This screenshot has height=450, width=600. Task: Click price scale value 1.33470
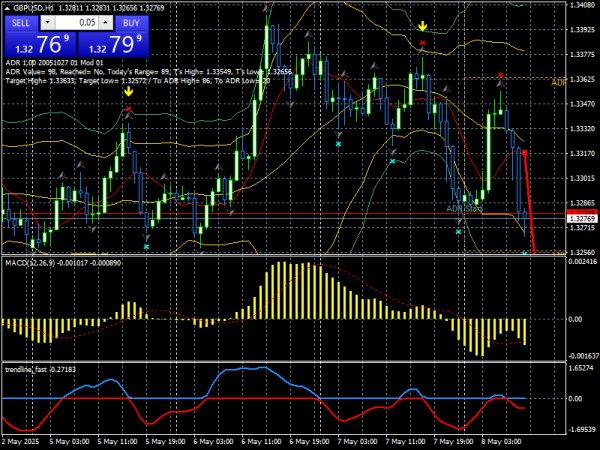click(582, 104)
